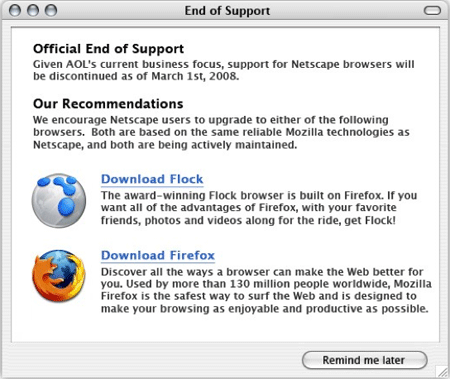Click the paragraph about AOL's business focus
The width and height of the screenshot is (450, 379).
tap(224, 70)
